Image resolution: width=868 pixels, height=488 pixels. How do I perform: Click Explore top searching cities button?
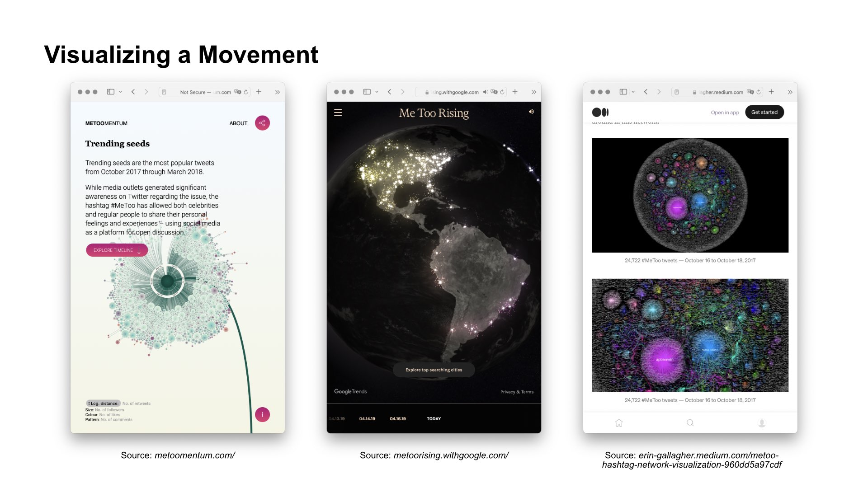[x=434, y=370]
